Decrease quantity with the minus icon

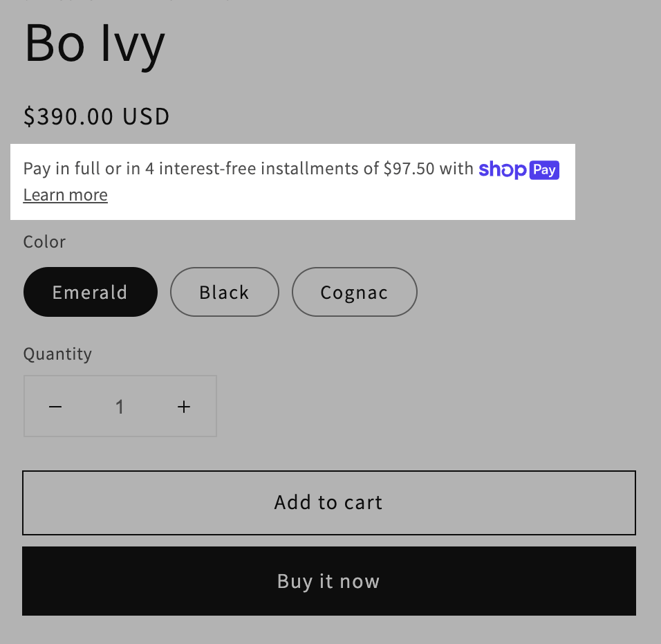point(55,407)
